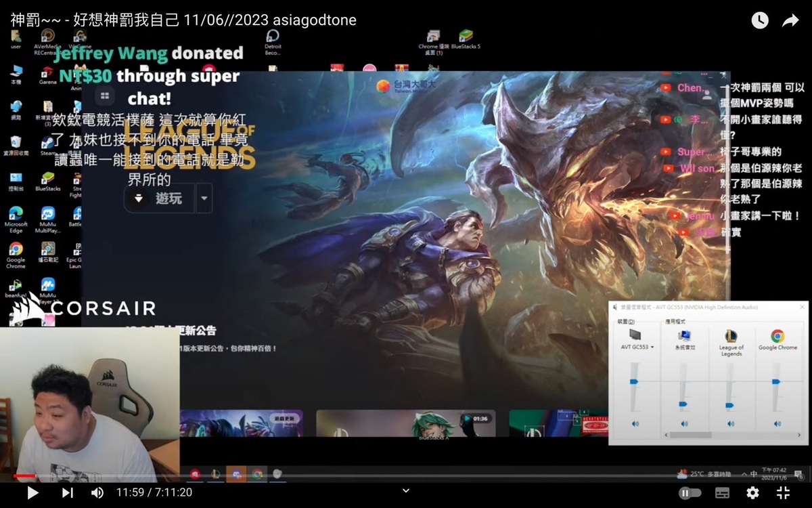Screen dimensions: 812x508
Task: Click the League of Legends mixer icon
Action: click(731, 335)
